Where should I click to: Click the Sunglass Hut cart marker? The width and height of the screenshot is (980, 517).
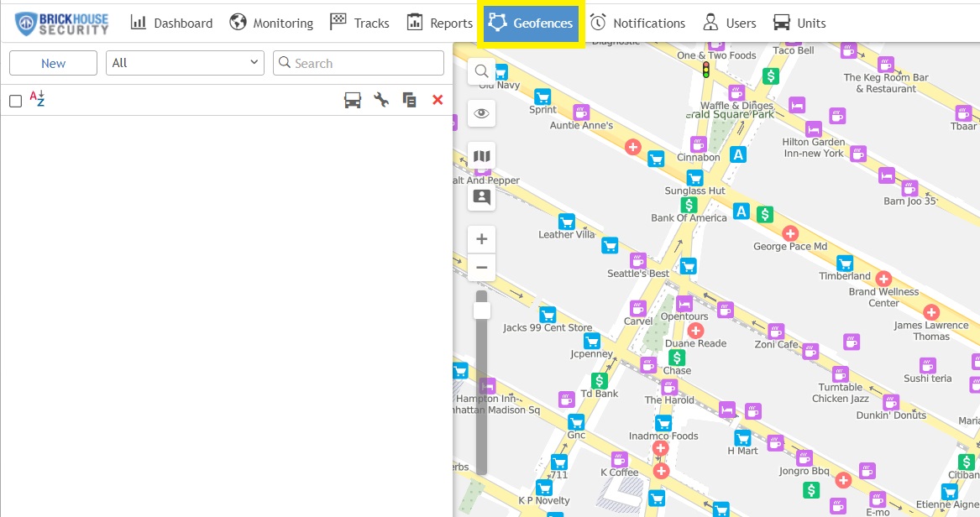[x=694, y=178]
